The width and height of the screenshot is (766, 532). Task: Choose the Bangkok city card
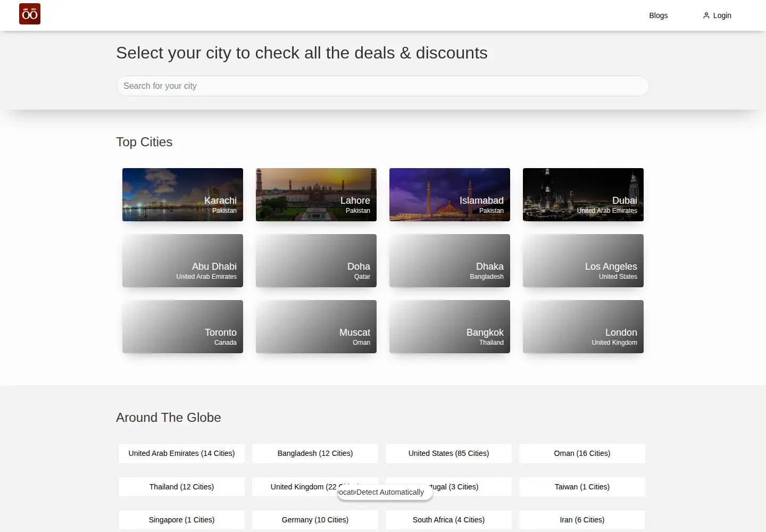(449, 327)
